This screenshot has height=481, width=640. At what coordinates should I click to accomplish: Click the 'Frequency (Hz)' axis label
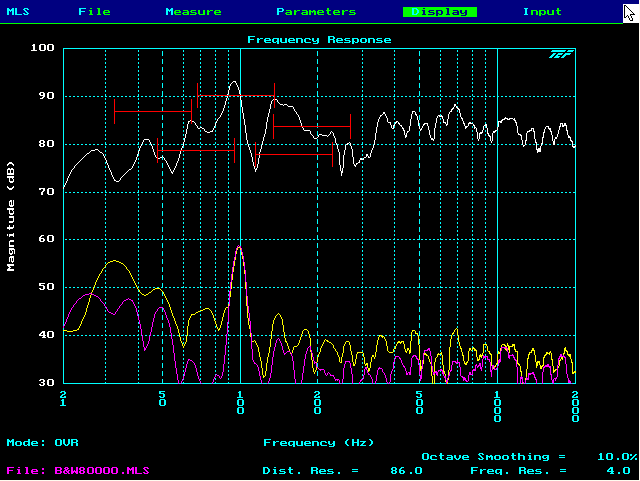(319, 443)
